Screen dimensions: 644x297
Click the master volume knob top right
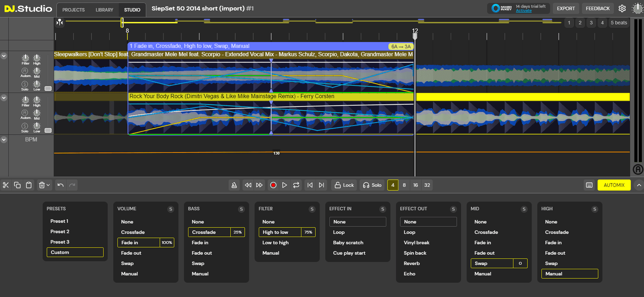click(x=638, y=9)
